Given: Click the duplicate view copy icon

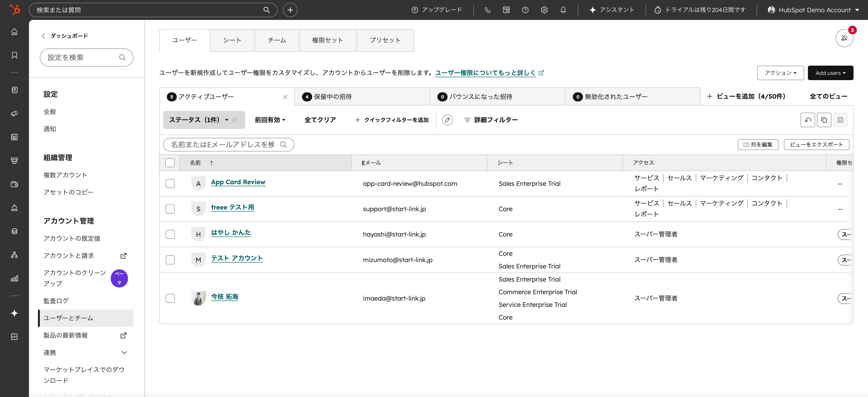Looking at the screenshot, I should [x=824, y=120].
